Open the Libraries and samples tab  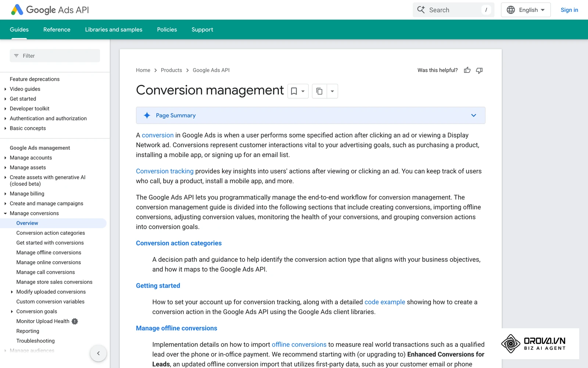(x=114, y=29)
